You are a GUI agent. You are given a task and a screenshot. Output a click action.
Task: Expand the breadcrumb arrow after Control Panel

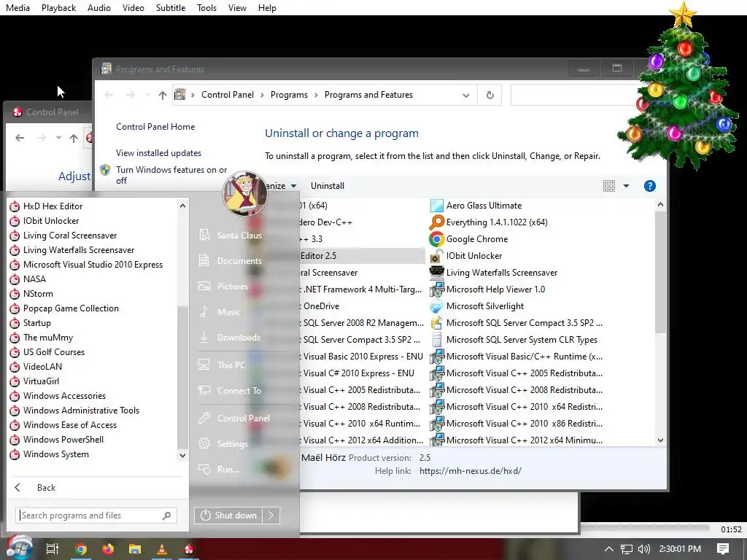pyautogui.click(x=262, y=96)
